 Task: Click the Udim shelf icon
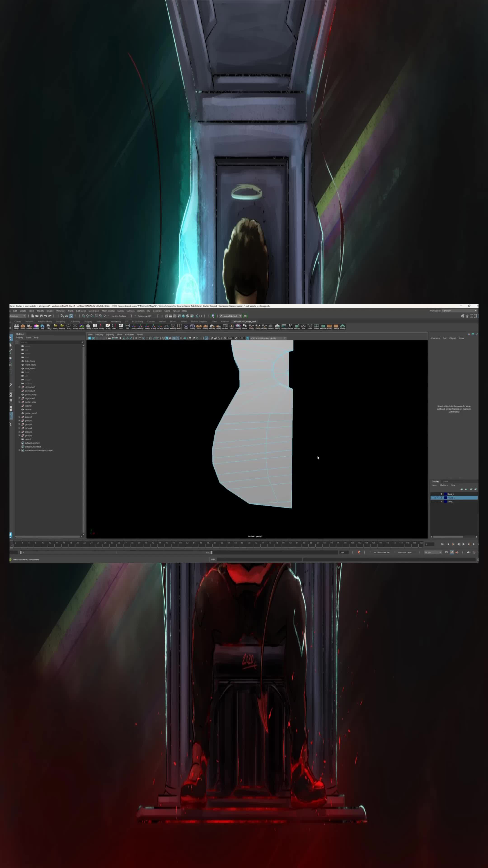310,326
